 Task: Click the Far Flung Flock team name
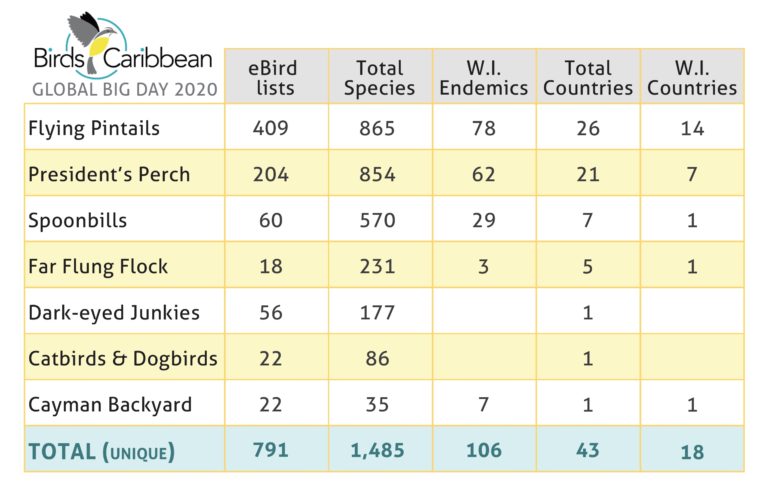click(x=98, y=266)
